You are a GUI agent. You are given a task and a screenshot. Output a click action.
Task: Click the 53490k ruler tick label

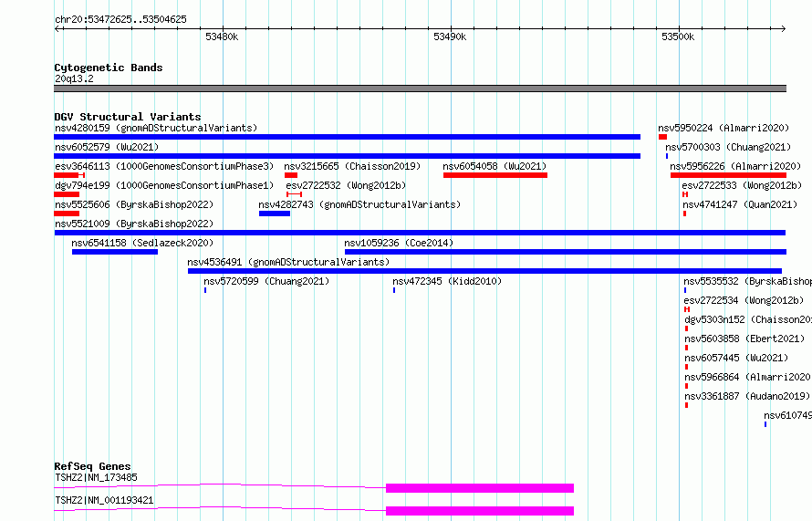pyautogui.click(x=450, y=36)
